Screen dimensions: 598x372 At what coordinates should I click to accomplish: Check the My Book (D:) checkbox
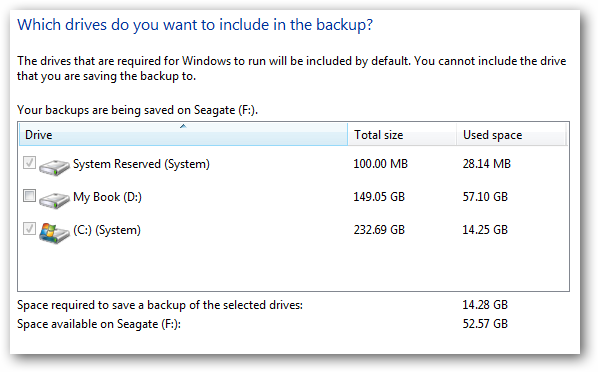29,196
